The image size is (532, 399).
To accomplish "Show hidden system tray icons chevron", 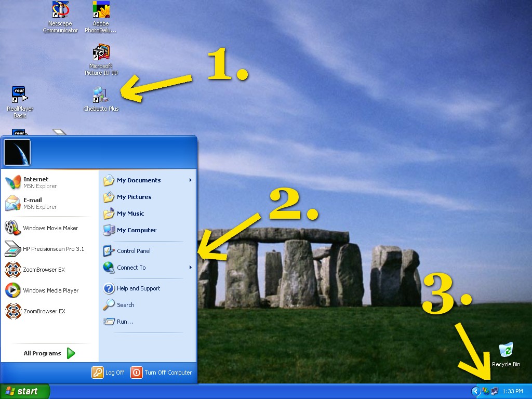I will coord(475,391).
